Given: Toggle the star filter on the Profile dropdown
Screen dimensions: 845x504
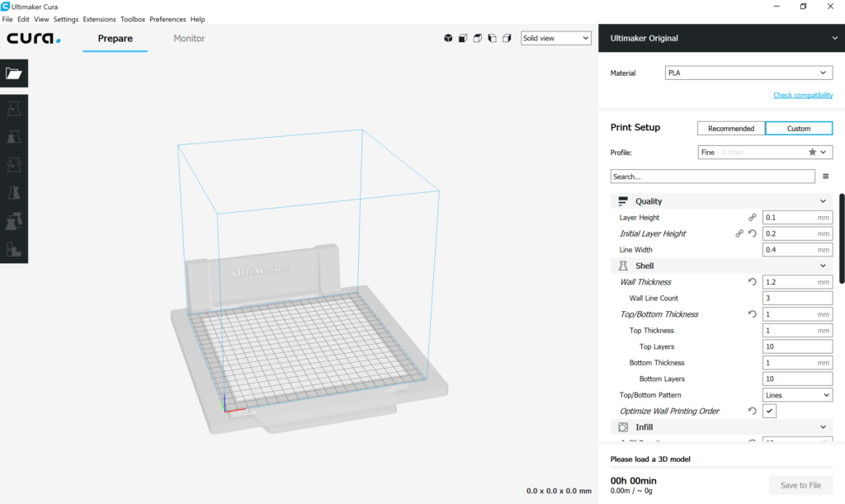Looking at the screenshot, I should [x=812, y=152].
